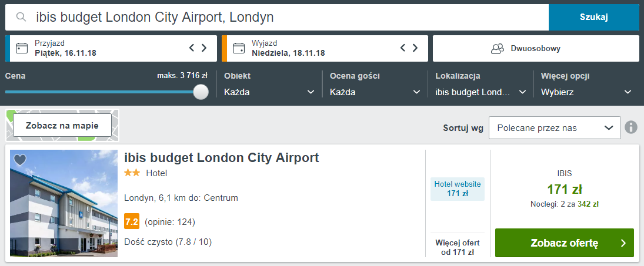Click the Przyjazd calendar icon
The width and height of the screenshot is (644, 266).
coord(21,48)
